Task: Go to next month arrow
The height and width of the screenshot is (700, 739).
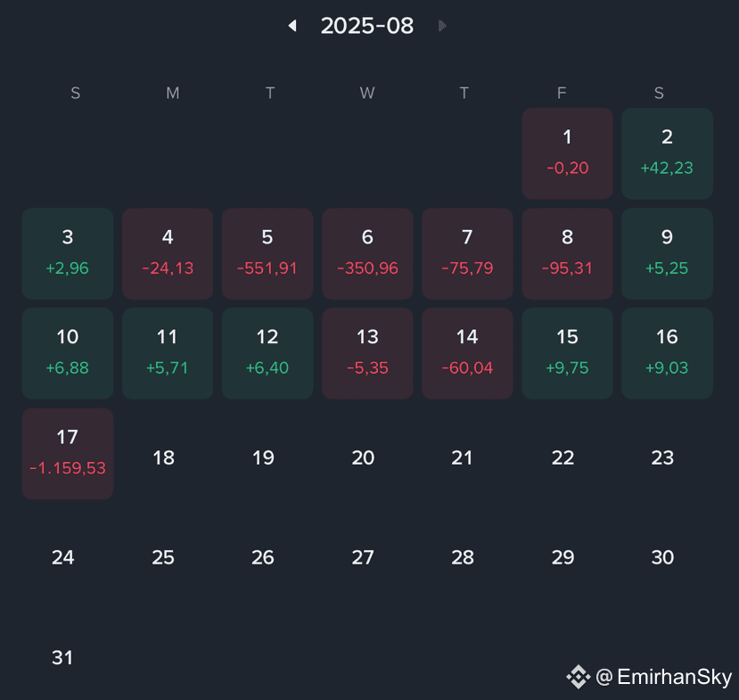Action: 442,26
